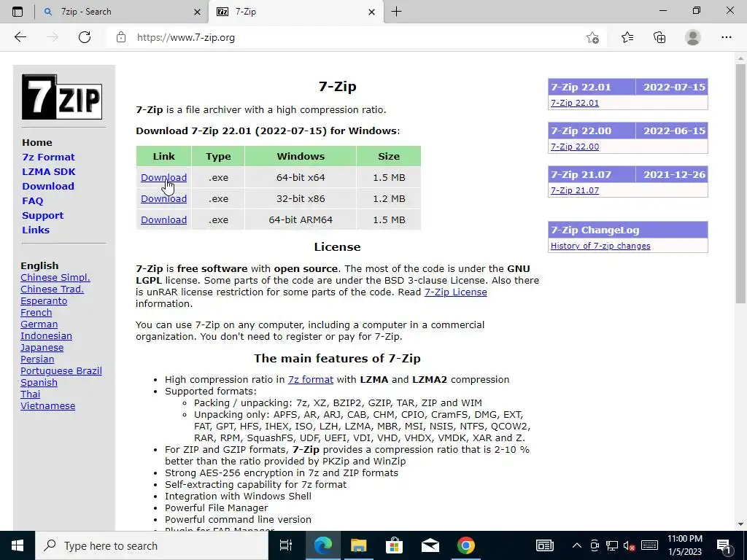Switch language to Persian
This screenshot has width=747, height=560.
[x=37, y=359]
